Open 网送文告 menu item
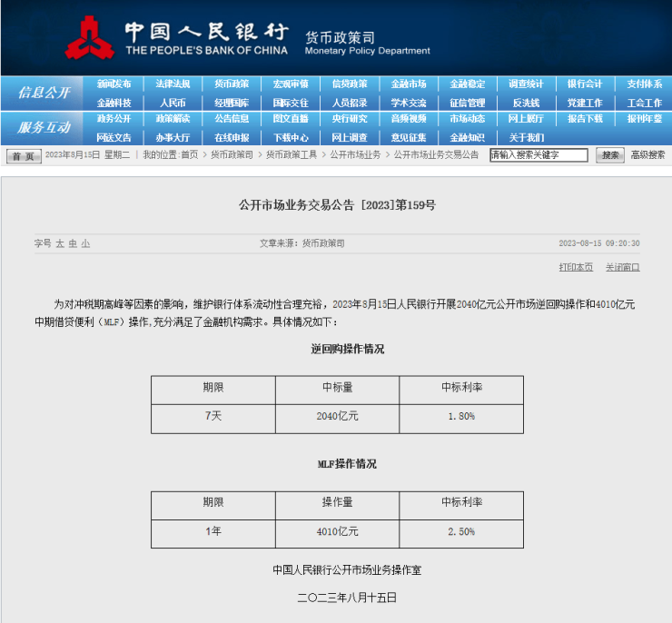Image resolution: width=672 pixels, height=623 pixels. point(114,137)
